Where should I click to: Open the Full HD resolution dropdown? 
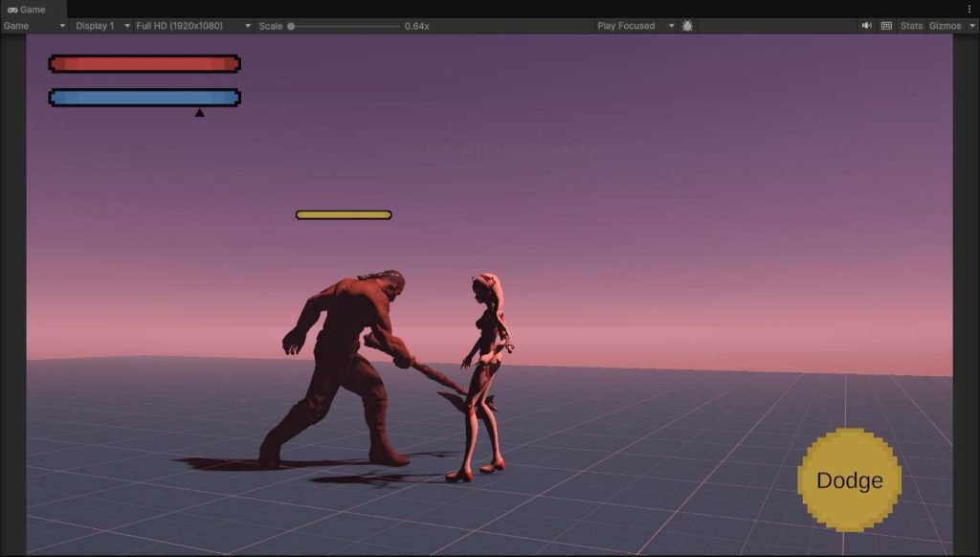coord(193,26)
